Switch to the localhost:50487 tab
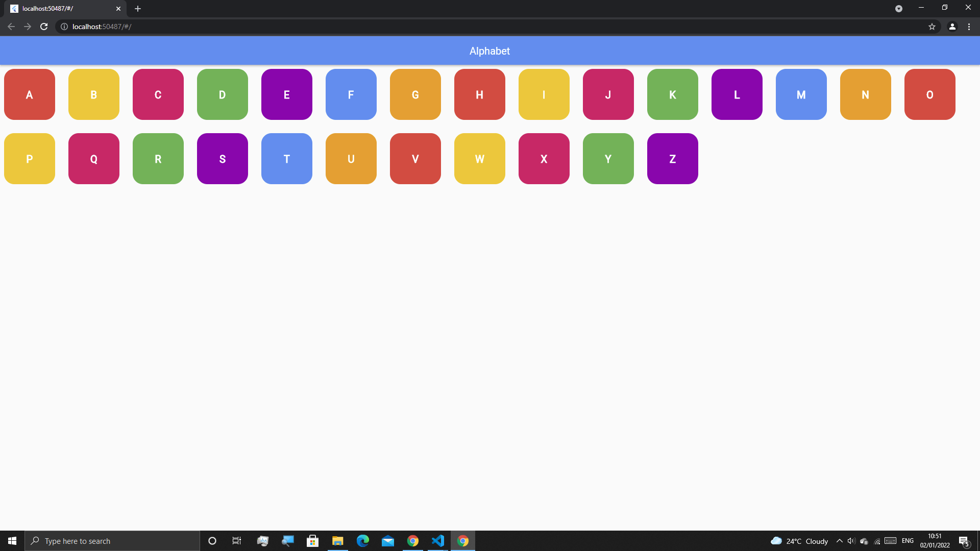Viewport: 980px width, 551px height. (x=61, y=8)
